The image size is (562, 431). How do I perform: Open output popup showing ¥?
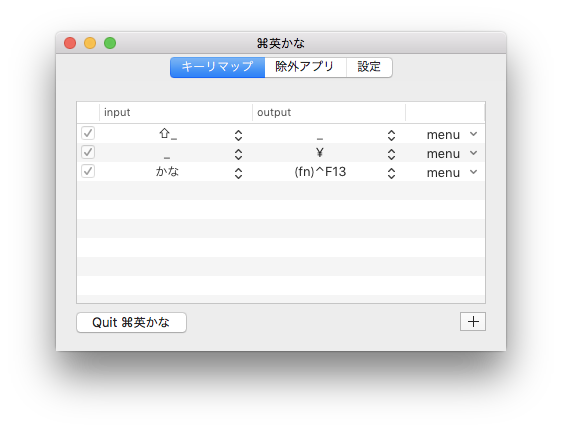click(x=391, y=154)
